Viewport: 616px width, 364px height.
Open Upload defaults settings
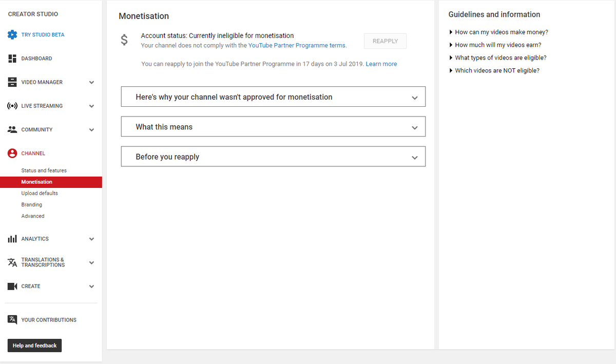(x=40, y=193)
